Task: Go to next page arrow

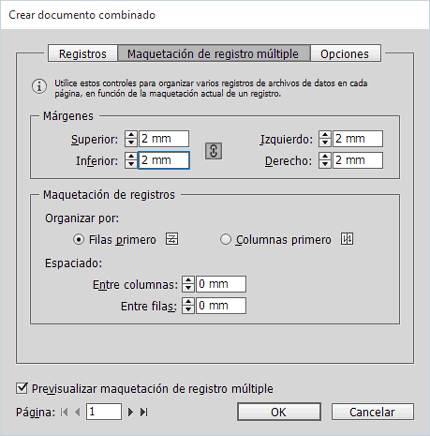Action: point(131,412)
